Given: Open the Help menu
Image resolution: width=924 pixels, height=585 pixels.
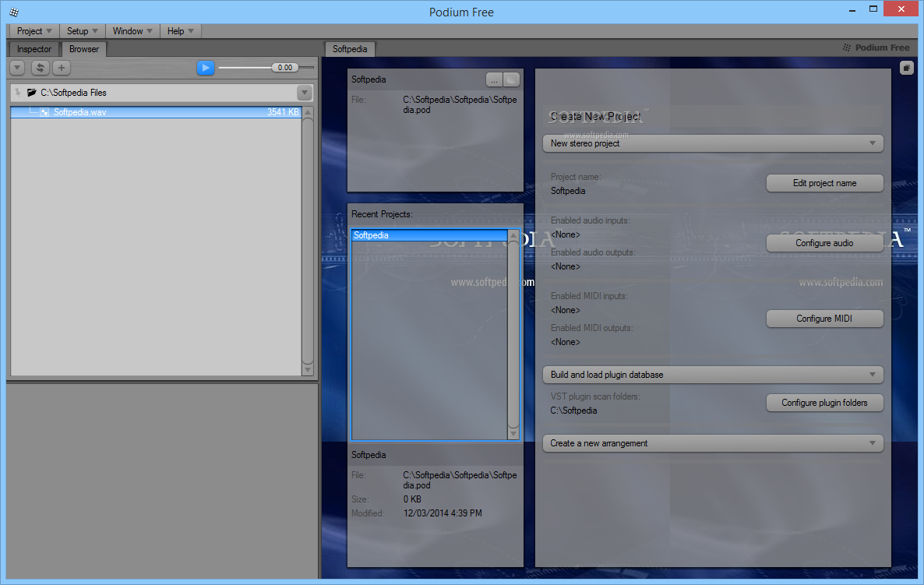Looking at the screenshot, I should (180, 31).
